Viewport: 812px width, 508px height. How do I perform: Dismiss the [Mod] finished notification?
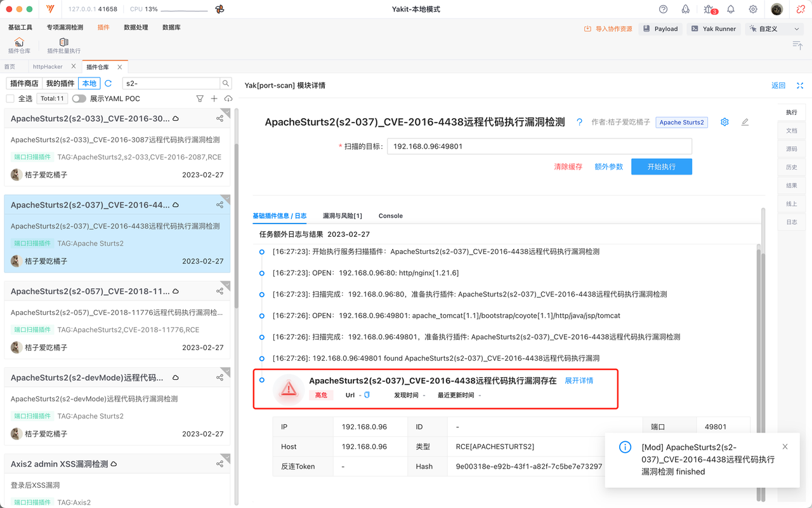(785, 446)
